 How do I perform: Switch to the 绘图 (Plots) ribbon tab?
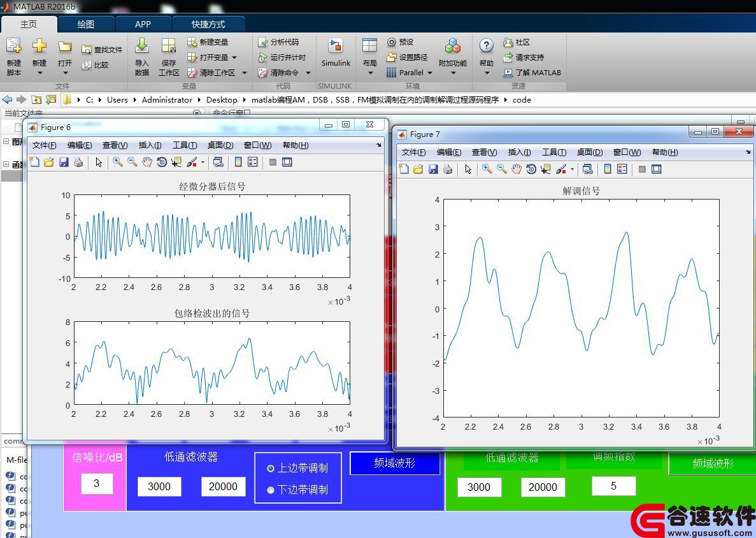pos(86,25)
